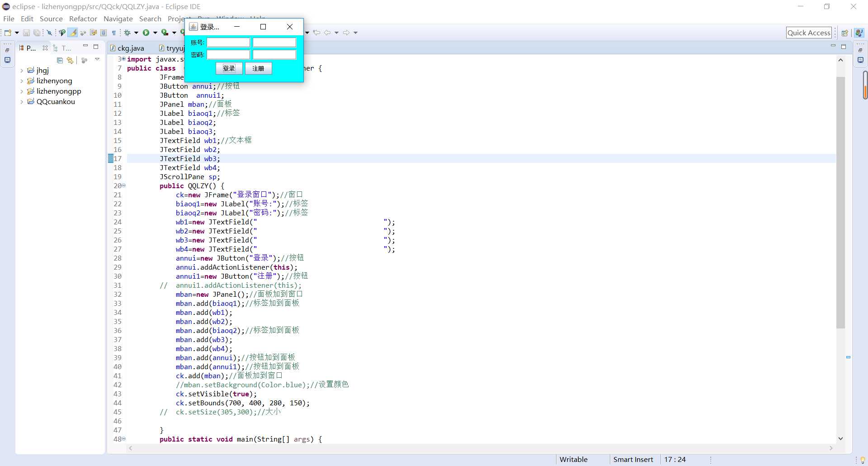Click the lightbulb tip icon in status bar
Screen dimensions: 868x466
pos(862,460)
